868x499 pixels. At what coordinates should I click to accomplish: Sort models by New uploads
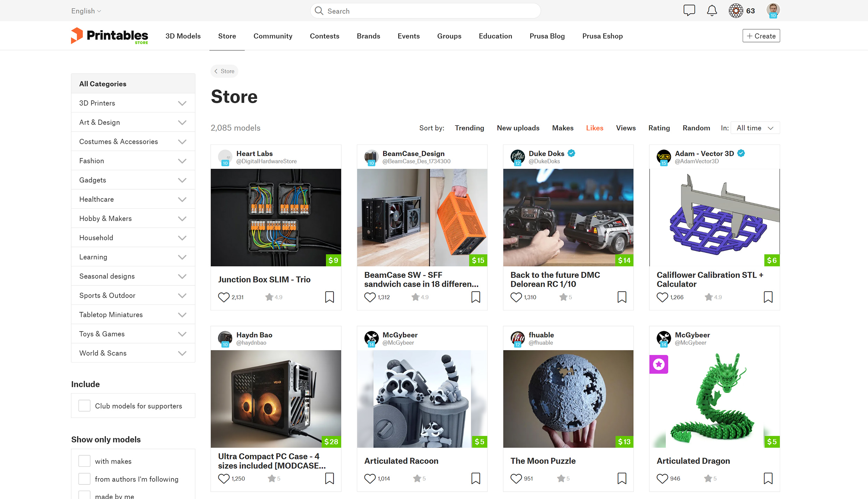pos(518,128)
